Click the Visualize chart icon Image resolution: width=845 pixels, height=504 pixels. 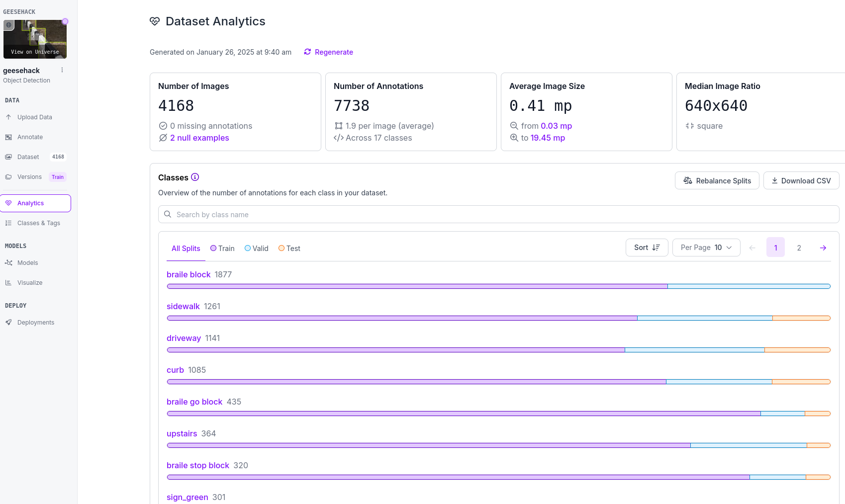tap(8, 283)
